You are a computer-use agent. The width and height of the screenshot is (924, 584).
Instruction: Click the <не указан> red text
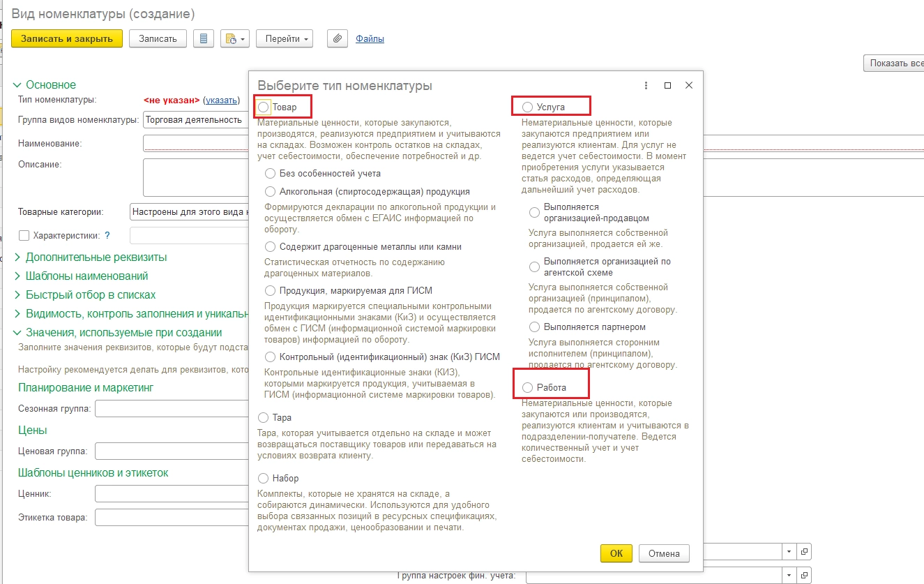172,100
